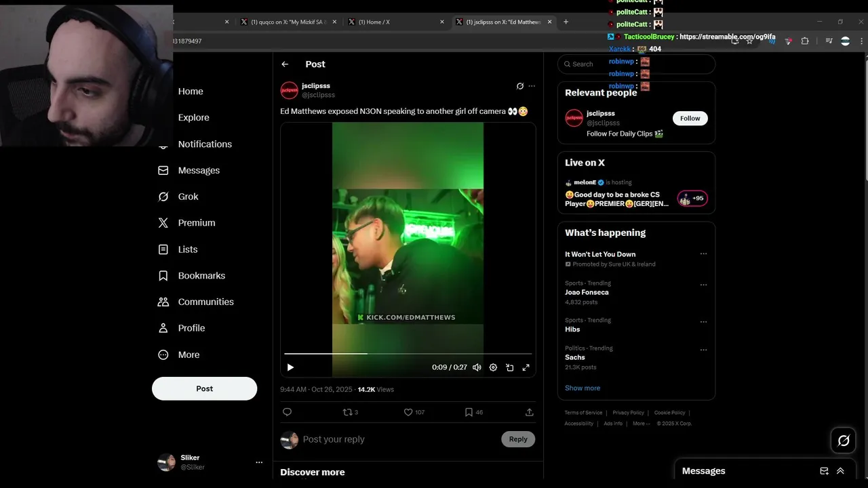Image resolution: width=868 pixels, height=488 pixels.
Task: Open the Grok icon on the post header
Action: coord(520,86)
